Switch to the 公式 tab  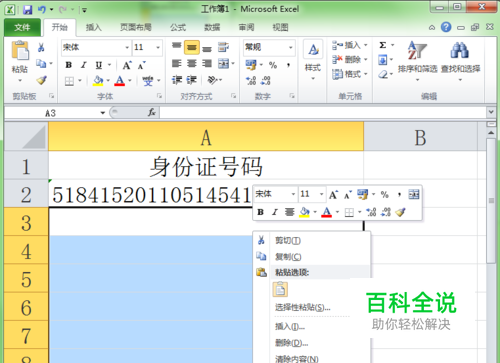coord(178,27)
